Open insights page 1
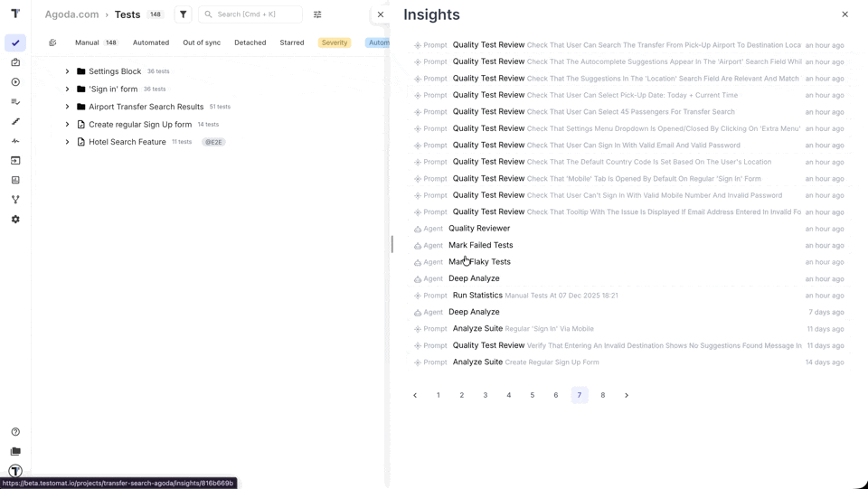The image size is (868, 489). tap(439, 395)
